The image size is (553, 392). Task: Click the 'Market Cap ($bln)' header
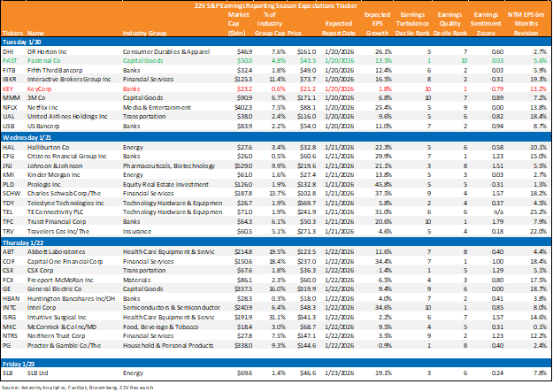tap(239, 24)
